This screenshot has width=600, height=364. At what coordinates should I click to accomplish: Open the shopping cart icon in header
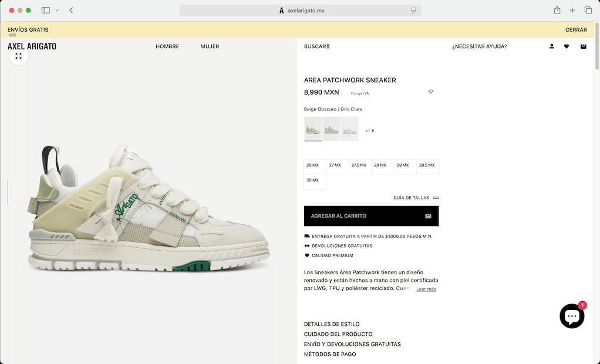pyautogui.click(x=583, y=46)
